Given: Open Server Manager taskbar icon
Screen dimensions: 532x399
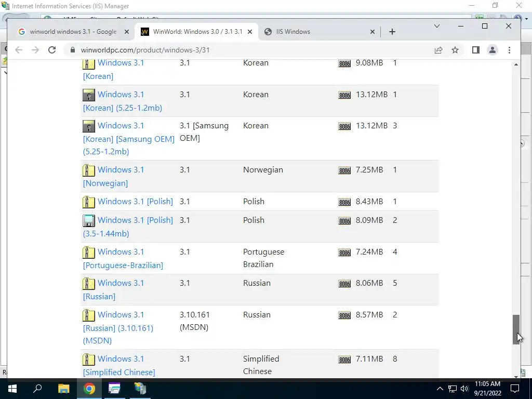Looking at the screenshot, I should (140, 389).
